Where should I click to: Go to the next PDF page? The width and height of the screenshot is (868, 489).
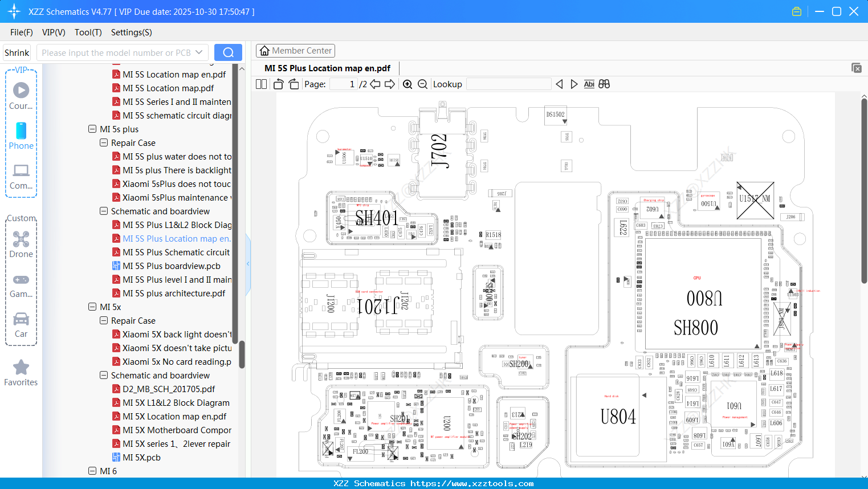[390, 84]
